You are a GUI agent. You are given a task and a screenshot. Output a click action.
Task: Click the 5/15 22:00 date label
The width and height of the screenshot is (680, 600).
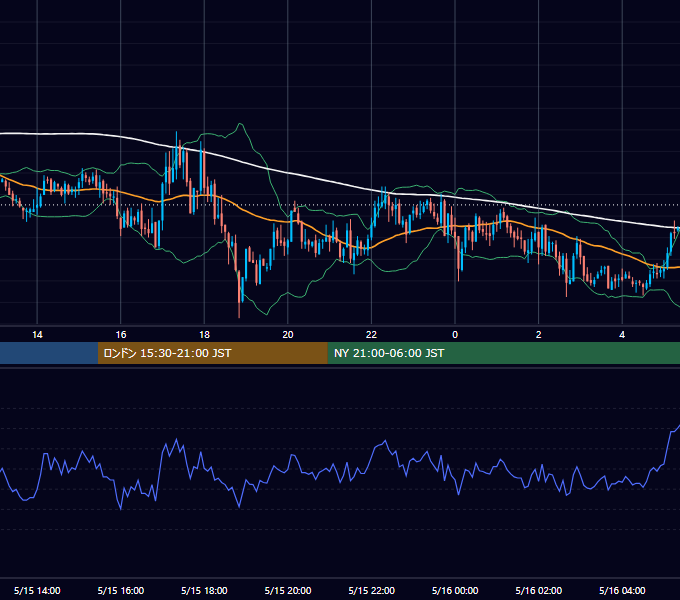click(371, 590)
